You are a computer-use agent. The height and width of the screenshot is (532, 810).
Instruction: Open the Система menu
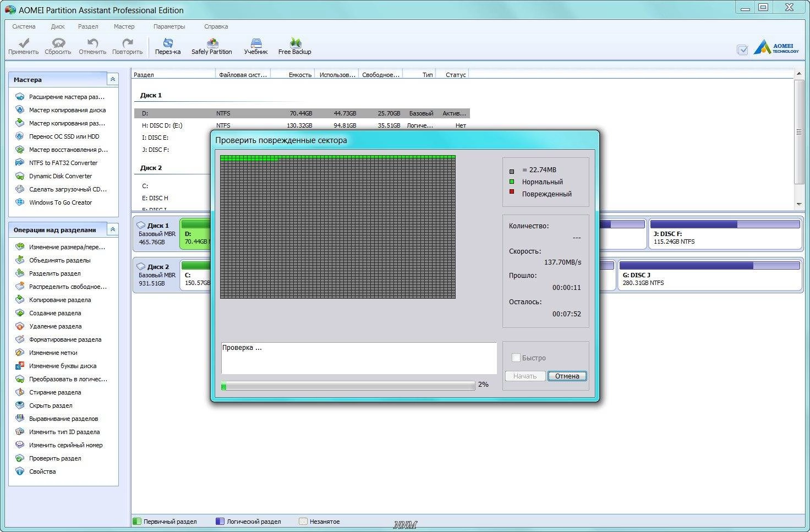(24, 26)
